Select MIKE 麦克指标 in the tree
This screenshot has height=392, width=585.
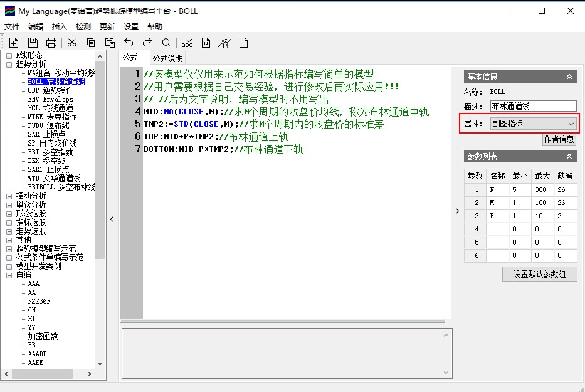pos(52,117)
